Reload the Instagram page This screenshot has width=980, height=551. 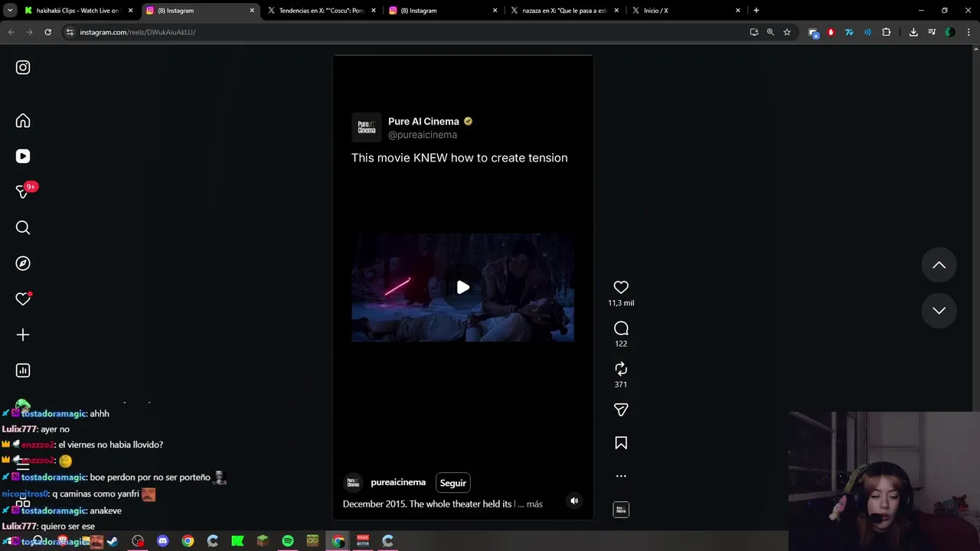point(47,32)
